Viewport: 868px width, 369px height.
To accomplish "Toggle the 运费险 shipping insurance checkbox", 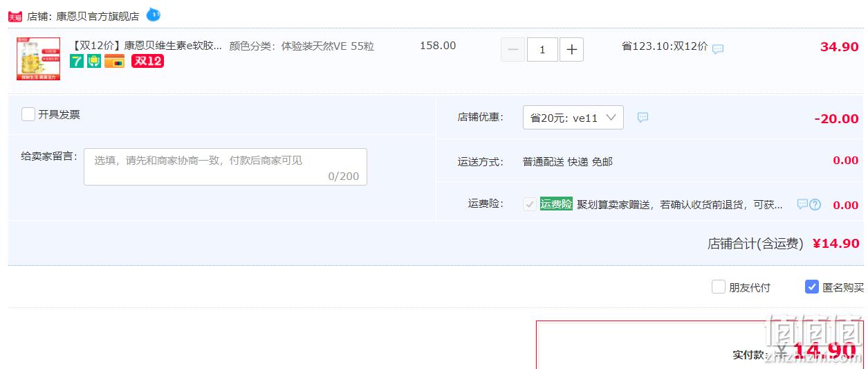I will 529,204.
